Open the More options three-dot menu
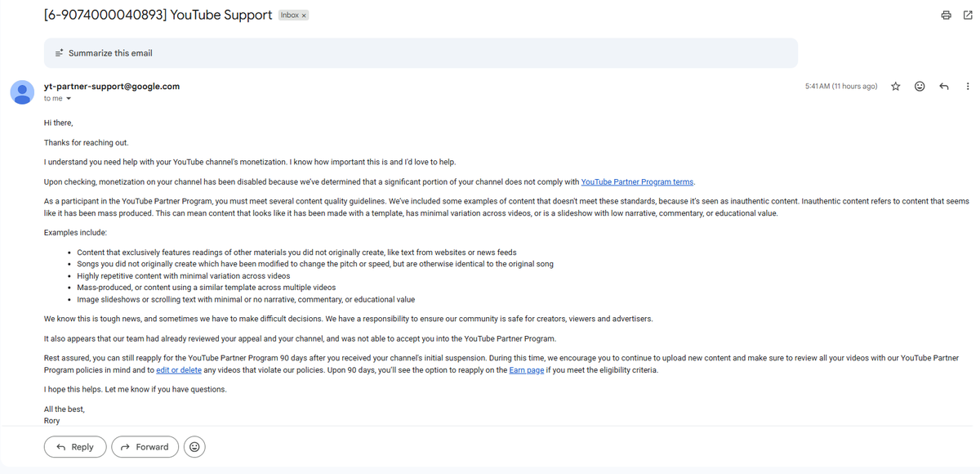 pyautogui.click(x=968, y=87)
